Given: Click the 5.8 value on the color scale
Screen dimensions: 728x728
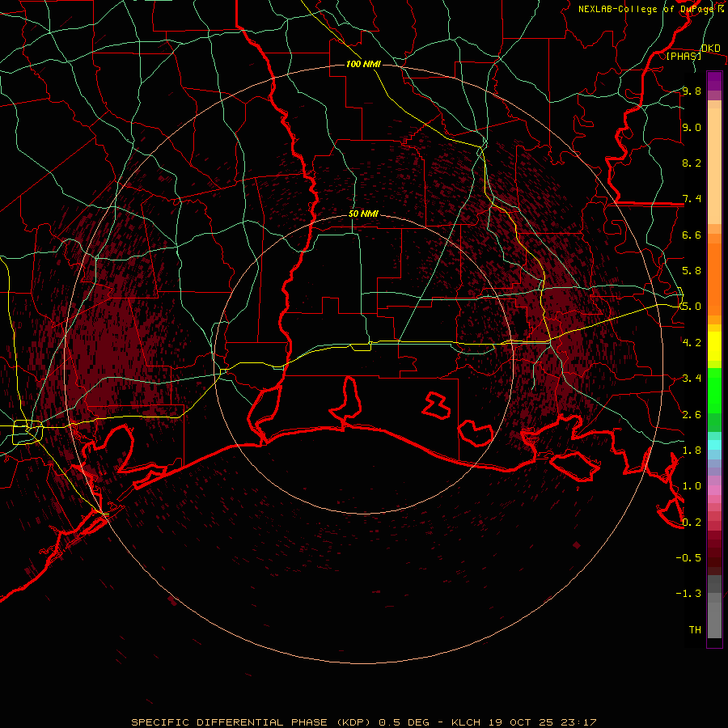Looking at the screenshot, I should 692,270.
